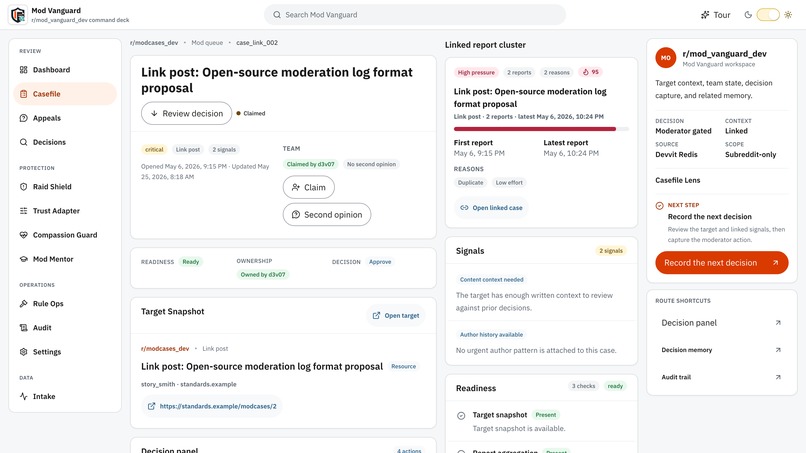Click the Author history available tag
The width and height of the screenshot is (806, 453).
pyautogui.click(x=491, y=335)
